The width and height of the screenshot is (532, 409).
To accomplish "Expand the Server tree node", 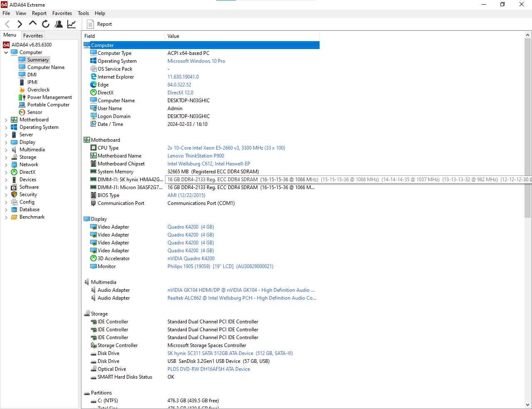I will [6, 135].
